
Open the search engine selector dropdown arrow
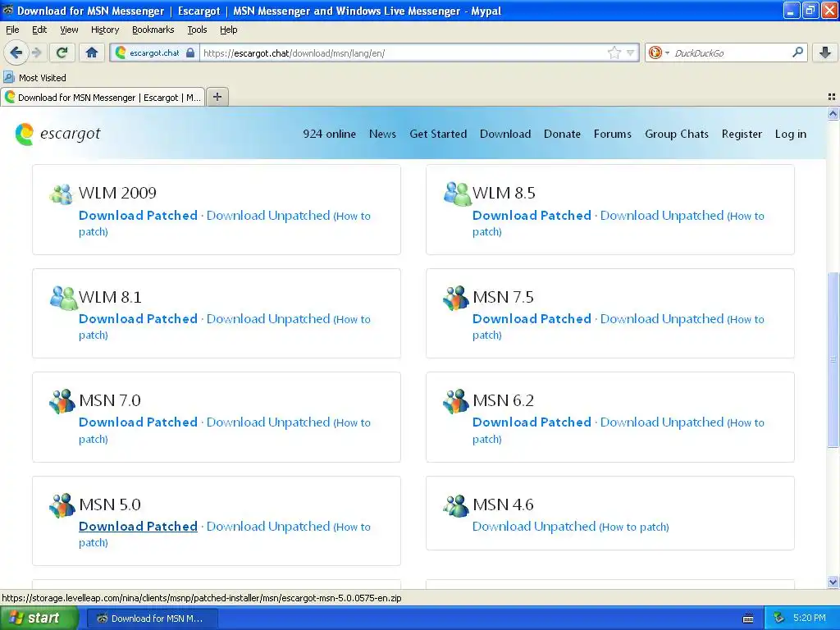(667, 52)
